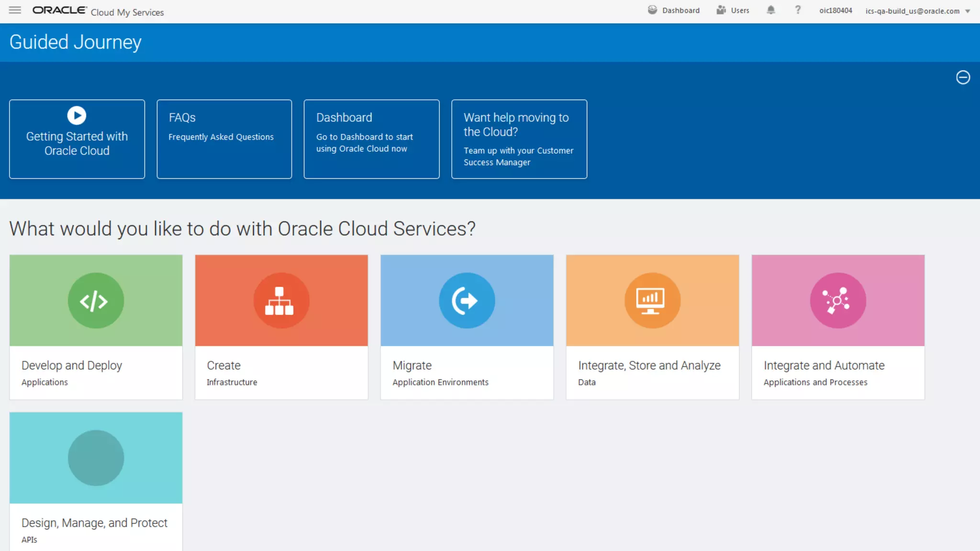Screen dimensions: 980x551
Task: Click the pink Integrate and Automate network icon
Action: coord(838,300)
